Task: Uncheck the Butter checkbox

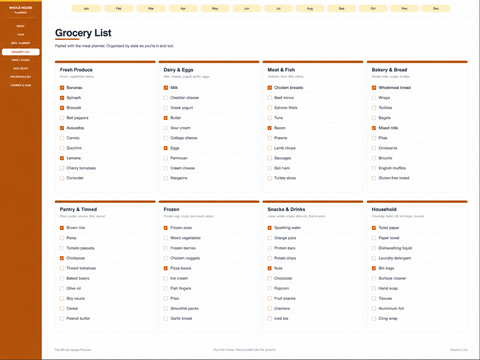Action: [166, 118]
